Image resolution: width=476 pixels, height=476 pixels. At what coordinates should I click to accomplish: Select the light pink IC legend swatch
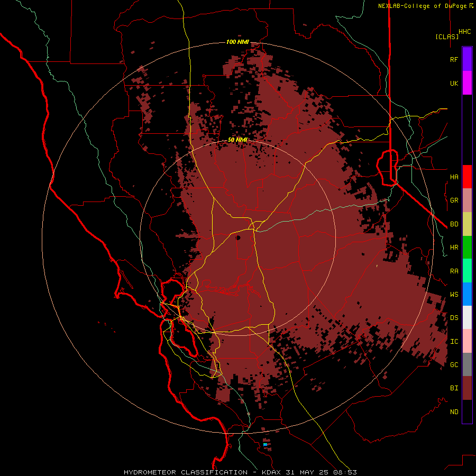tap(467, 341)
